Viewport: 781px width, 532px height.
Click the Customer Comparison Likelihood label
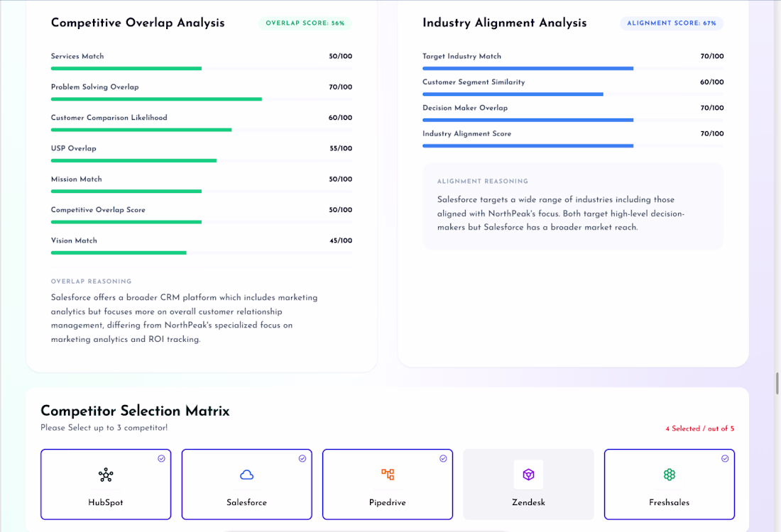109,118
